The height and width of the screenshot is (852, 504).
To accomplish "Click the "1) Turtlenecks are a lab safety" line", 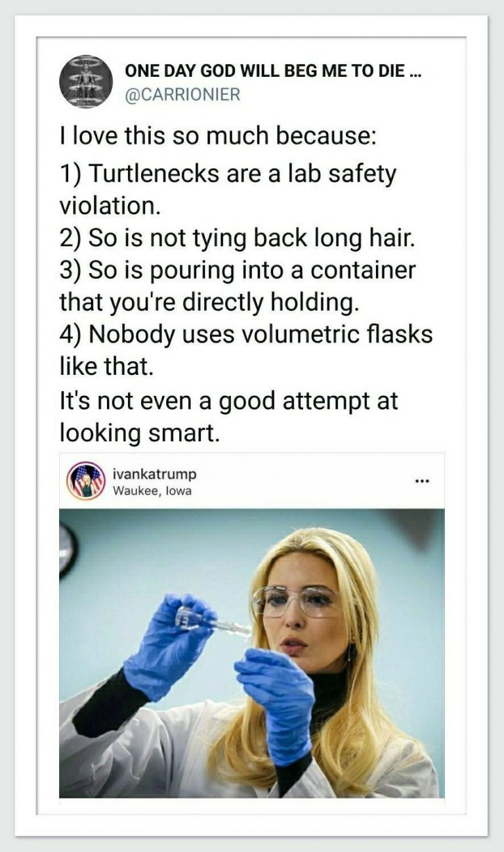I will point(228,175).
